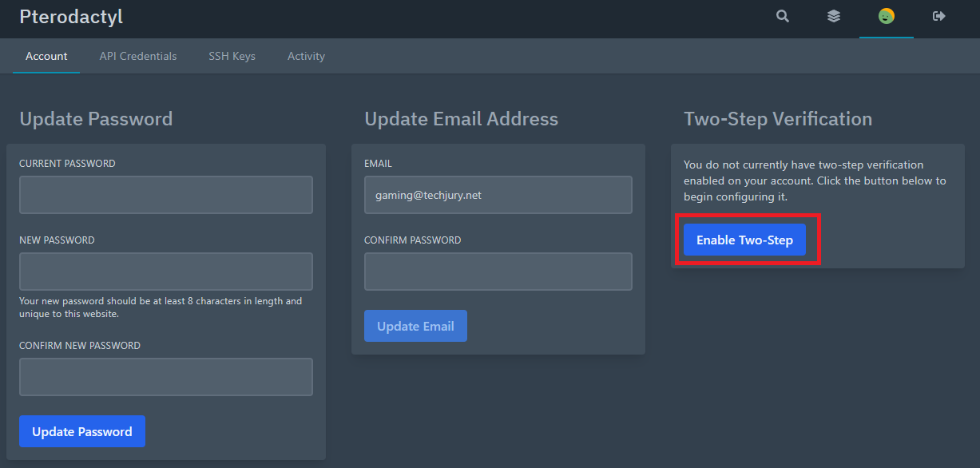Open the SSH Keys tab
The image size is (980, 468).
click(232, 56)
